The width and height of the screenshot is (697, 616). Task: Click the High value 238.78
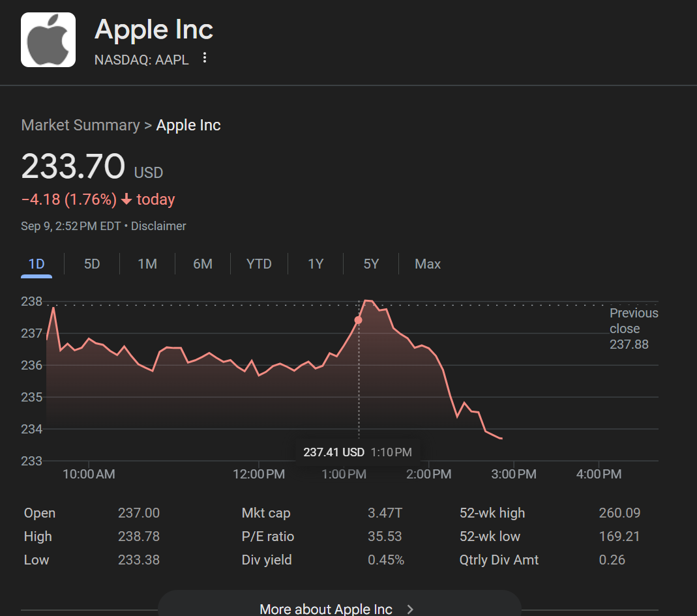click(x=139, y=536)
